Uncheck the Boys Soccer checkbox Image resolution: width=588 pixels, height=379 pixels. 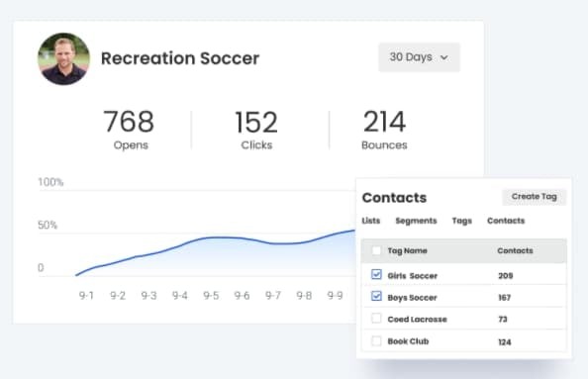[376, 296]
